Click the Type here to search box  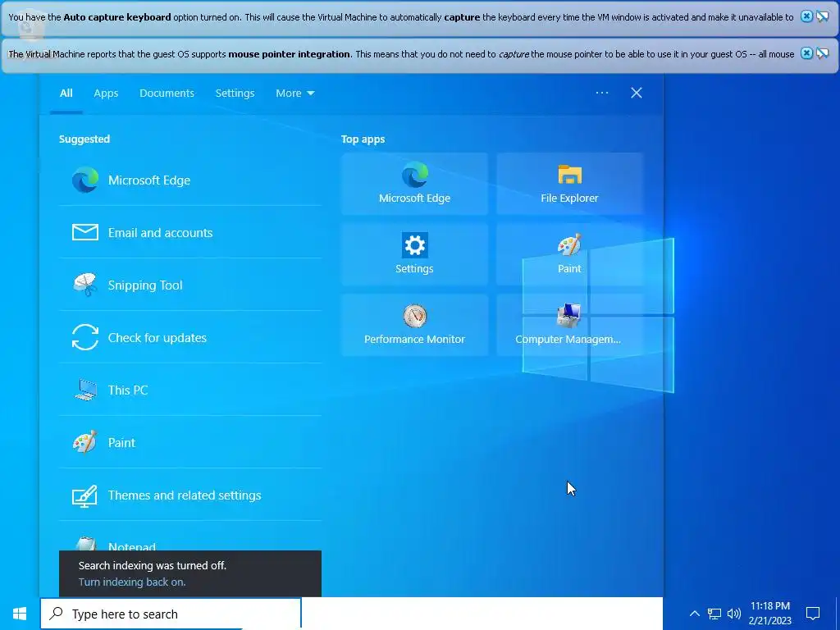point(171,614)
